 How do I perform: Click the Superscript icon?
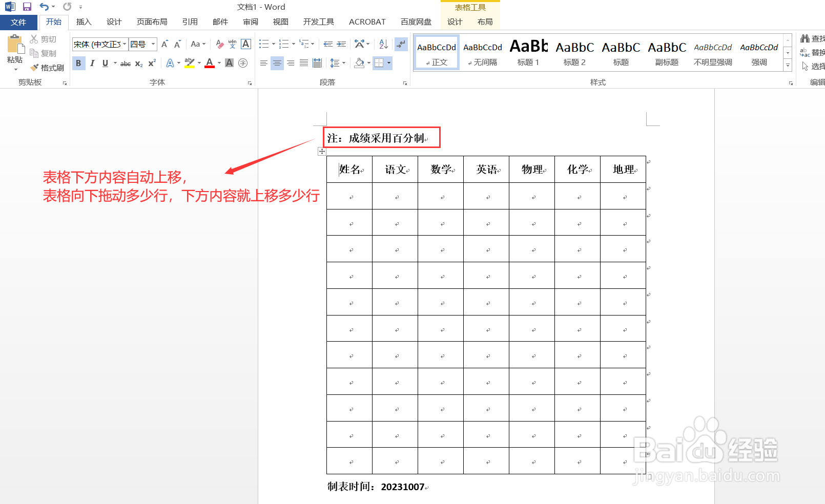coord(152,64)
